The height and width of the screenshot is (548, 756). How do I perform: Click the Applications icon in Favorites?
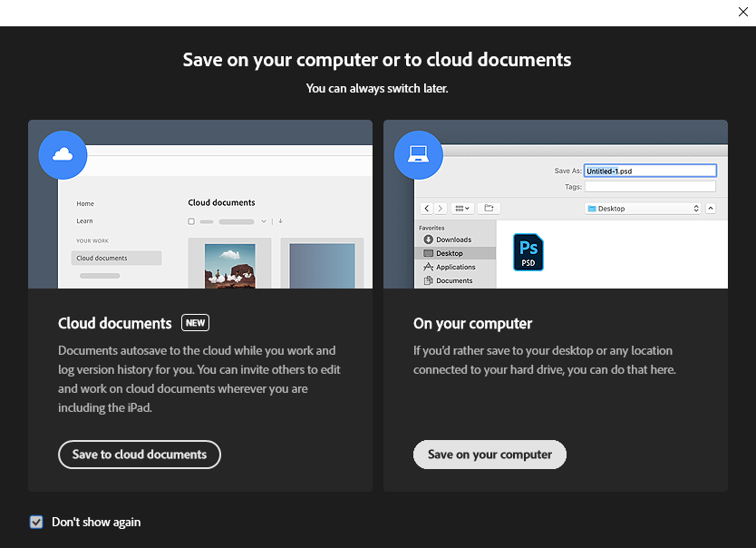(x=429, y=267)
